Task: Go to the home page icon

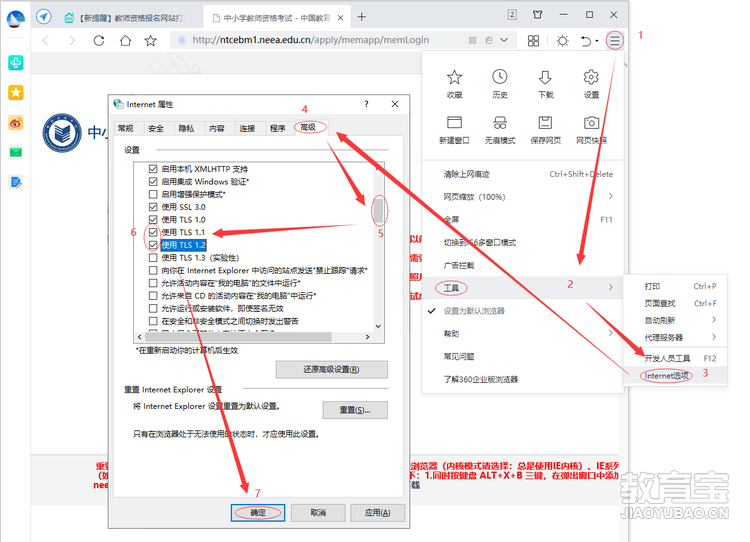Action: coord(125,41)
